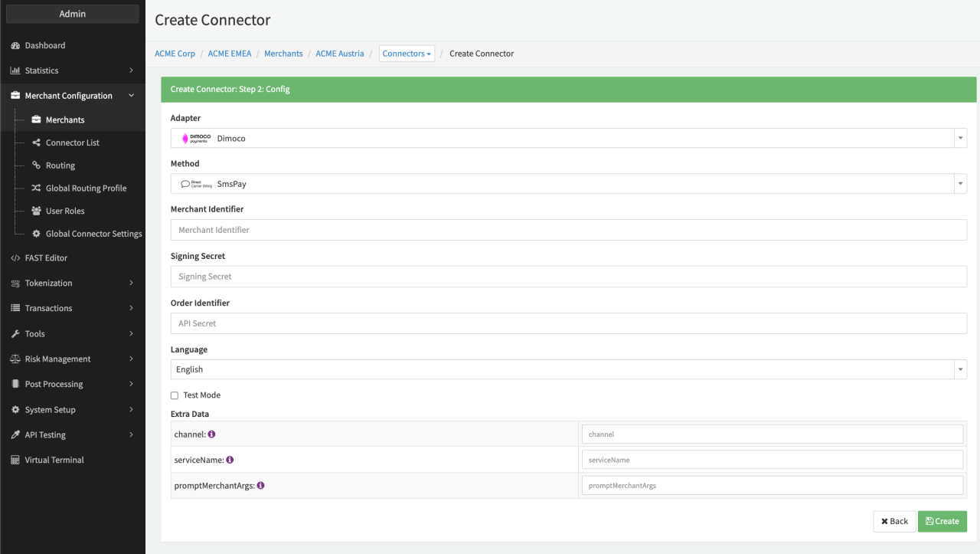Enable the Test Mode checkbox
The image size is (980, 554).
tap(175, 395)
